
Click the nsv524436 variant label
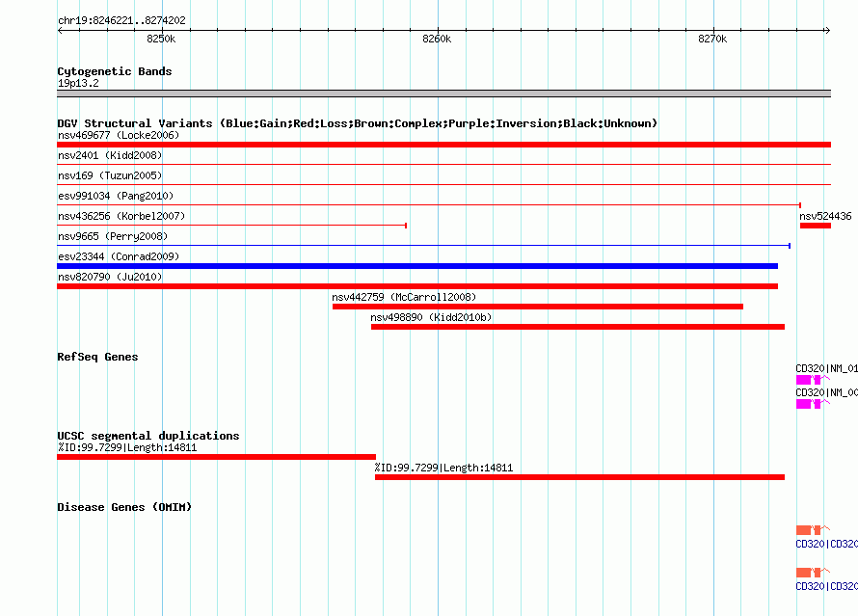pos(825,216)
